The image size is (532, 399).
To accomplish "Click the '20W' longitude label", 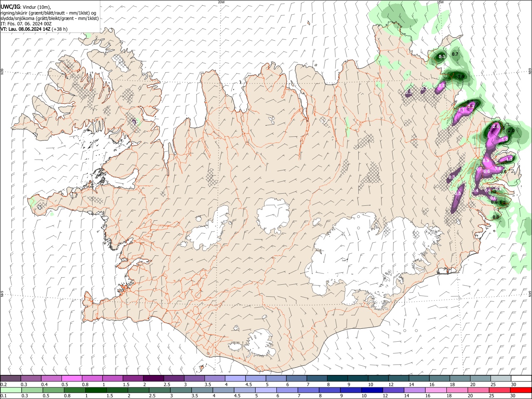I will click(221, 2).
